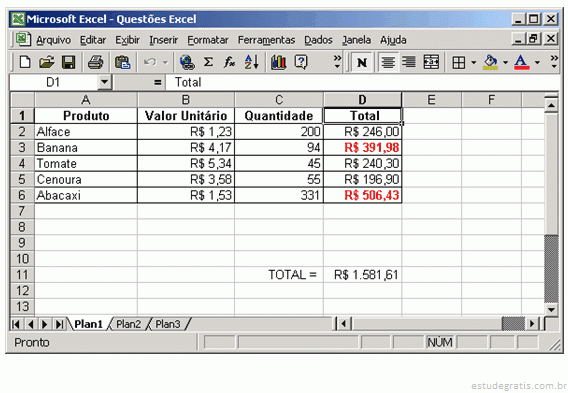This screenshot has height=393, width=568.
Task: Toggle center alignment
Action: click(388, 62)
